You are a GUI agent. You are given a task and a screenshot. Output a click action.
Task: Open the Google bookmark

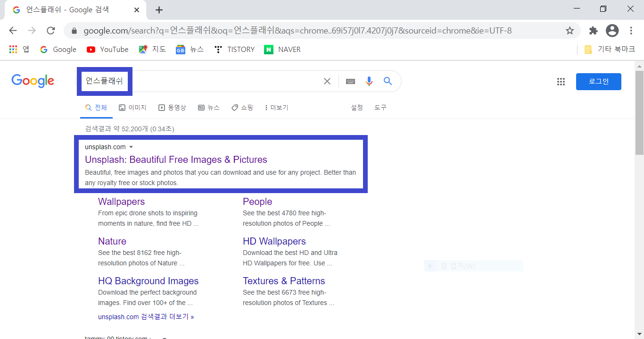58,49
